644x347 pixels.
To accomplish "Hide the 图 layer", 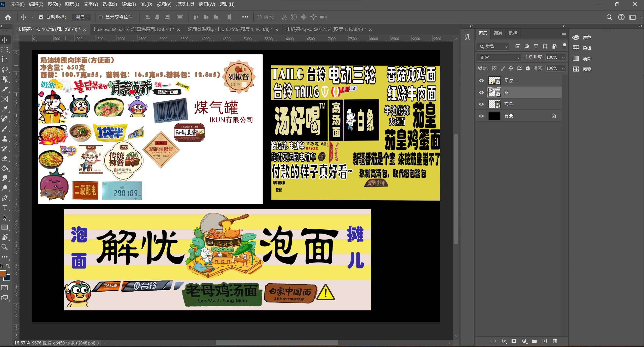I will tap(481, 92).
